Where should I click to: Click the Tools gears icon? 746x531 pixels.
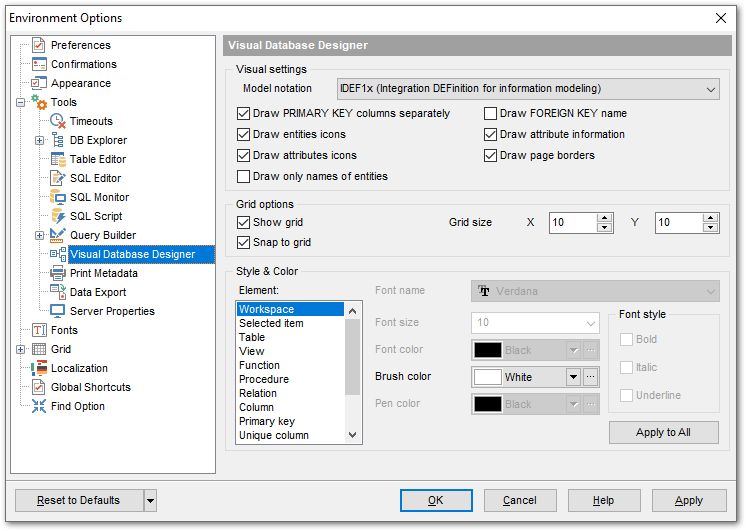[x=39, y=102]
